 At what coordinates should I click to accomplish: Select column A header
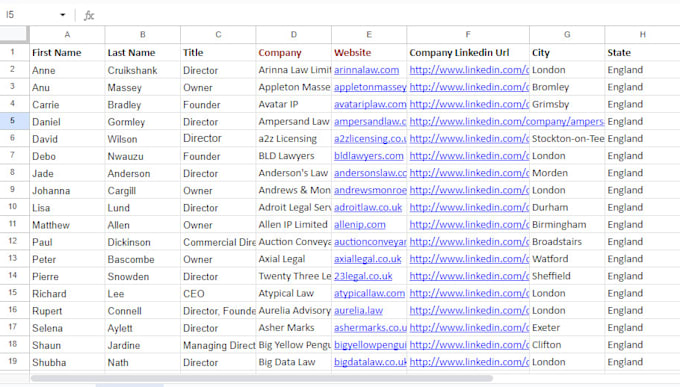67,35
